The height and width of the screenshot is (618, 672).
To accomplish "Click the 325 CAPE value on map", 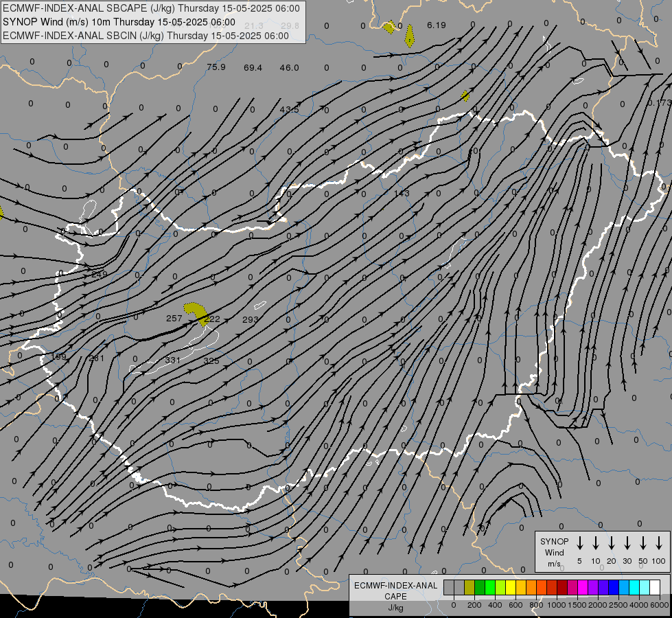I will point(211,360).
